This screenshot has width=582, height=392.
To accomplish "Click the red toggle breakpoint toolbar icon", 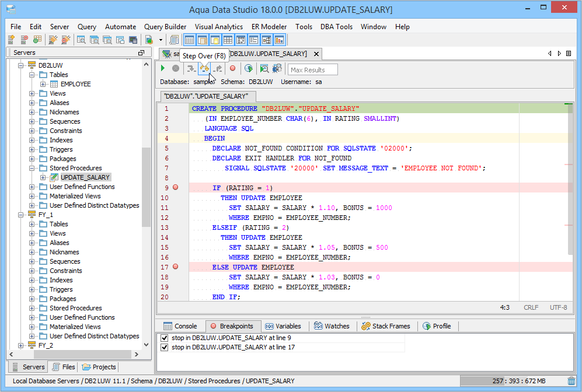I will (232, 69).
